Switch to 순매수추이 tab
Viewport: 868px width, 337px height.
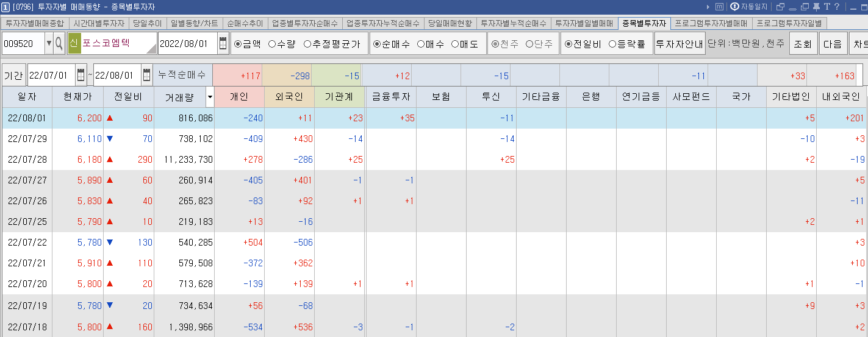[245, 24]
